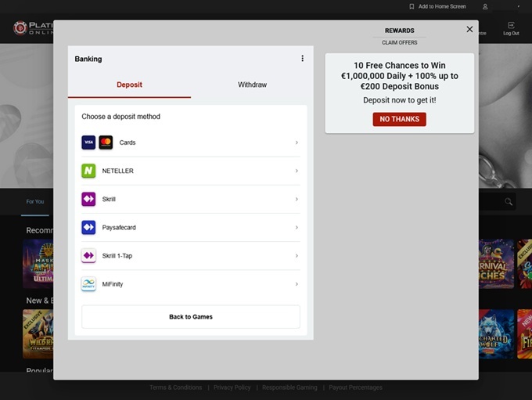Click the Skrill logo icon
This screenshot has width=532, height=400.
[x=88, y=199]
